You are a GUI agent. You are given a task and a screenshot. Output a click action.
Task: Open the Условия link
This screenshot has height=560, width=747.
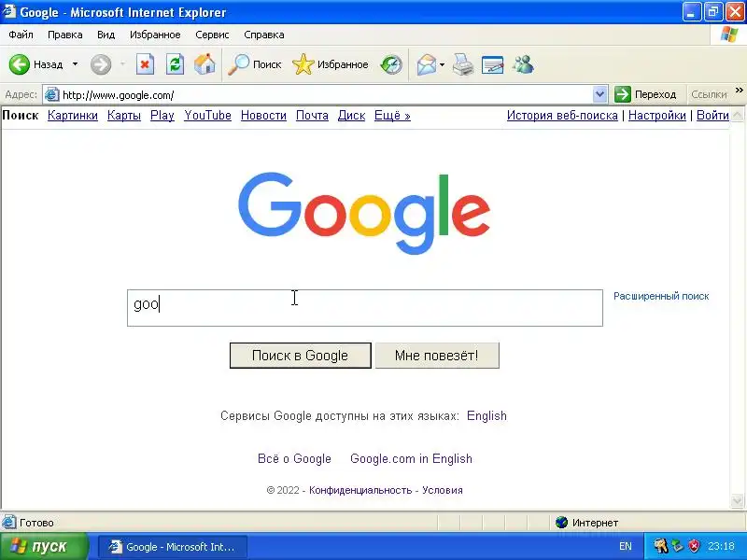(442, 490)
